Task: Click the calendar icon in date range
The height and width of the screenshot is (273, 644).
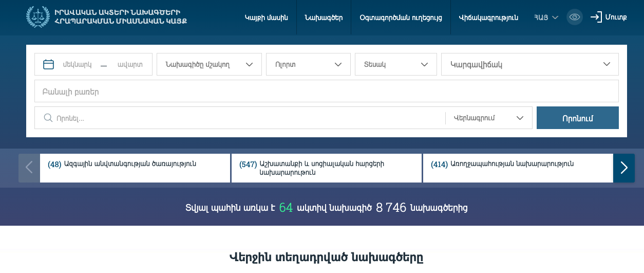Action: pyautogui.click(x=49, y=64)
